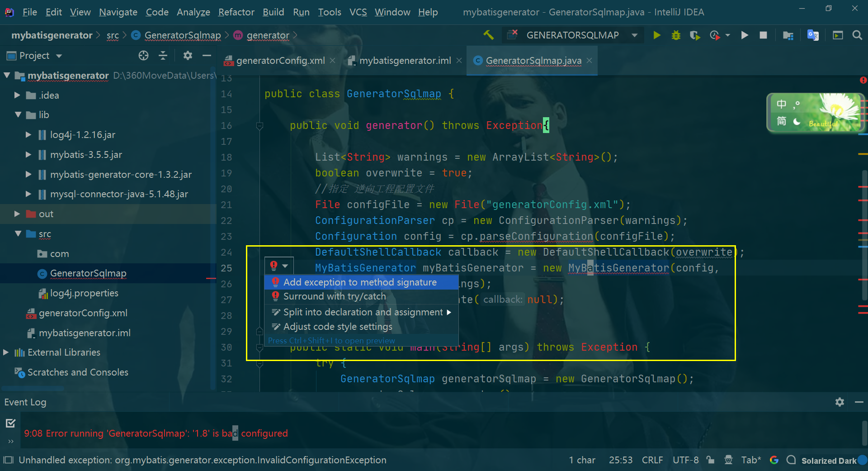Click the Mark all as read checkmark icon
Viewport: 868px width, 471px height.
pyautogui.click(x=10, y=423)
